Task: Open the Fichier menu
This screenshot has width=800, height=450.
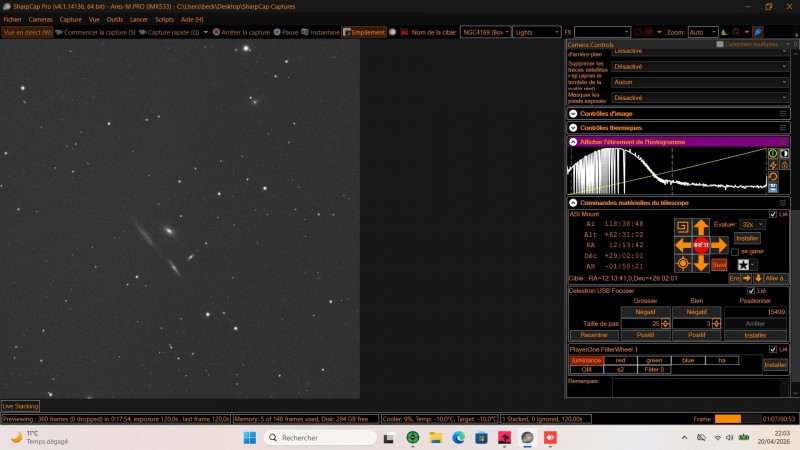Action: pos(13,19)
